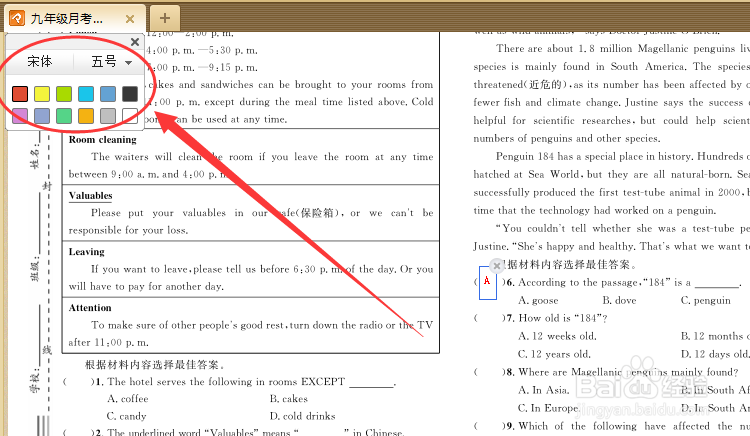Image resolution: width=750 pixels, height=436 pixels.
Task: Delete the answer annotation with its x button
Action: click(497, 265)
